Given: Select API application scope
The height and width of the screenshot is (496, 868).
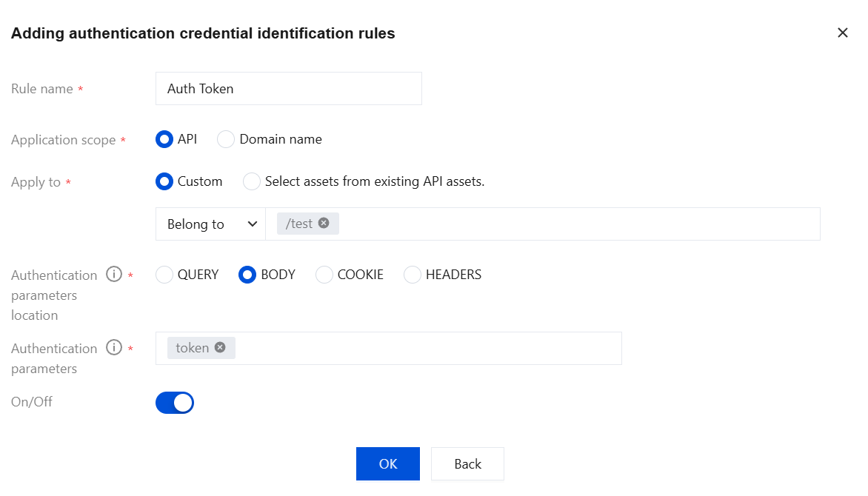Looking at the screenshot, I should [164, 139].
